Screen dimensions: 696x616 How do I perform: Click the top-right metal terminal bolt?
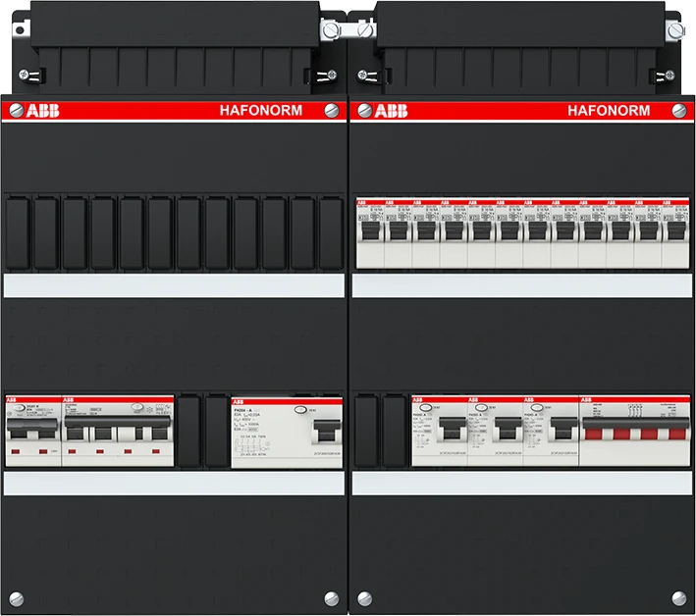(x=673, y=32)
